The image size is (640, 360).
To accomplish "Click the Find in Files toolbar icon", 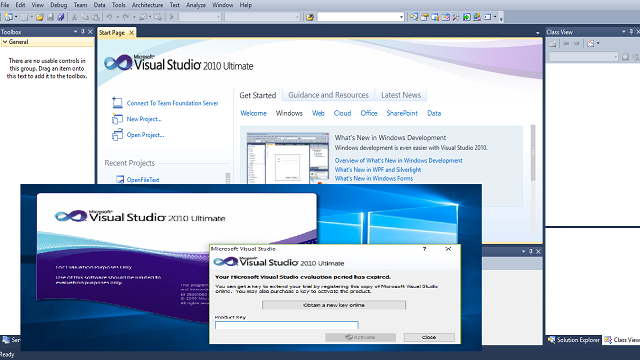I will (310, 17).
